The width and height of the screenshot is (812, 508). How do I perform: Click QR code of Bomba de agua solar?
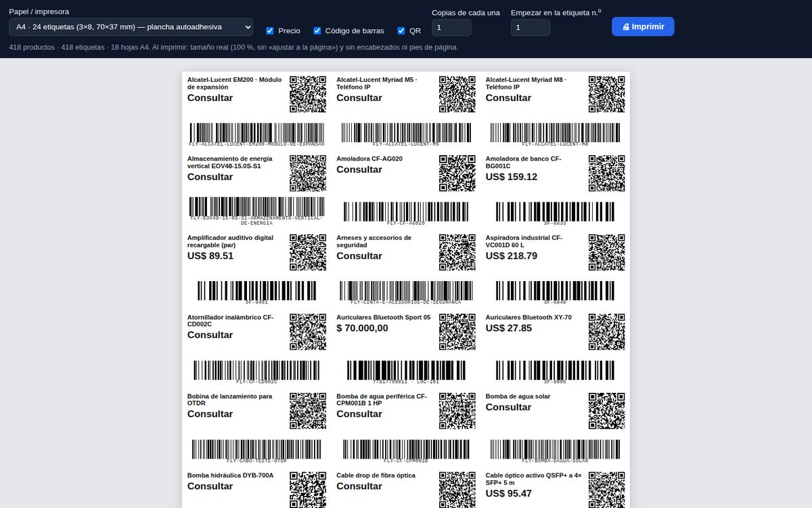[606, 411]
